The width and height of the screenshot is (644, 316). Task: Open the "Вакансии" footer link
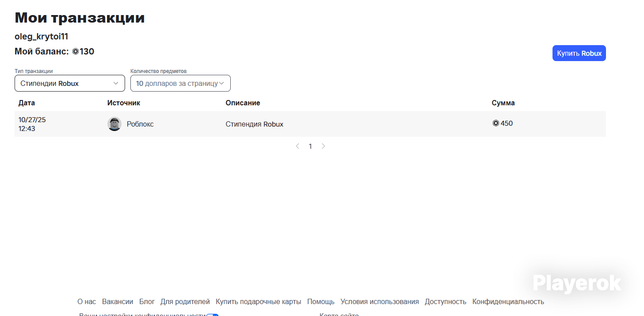pos(118,301)
